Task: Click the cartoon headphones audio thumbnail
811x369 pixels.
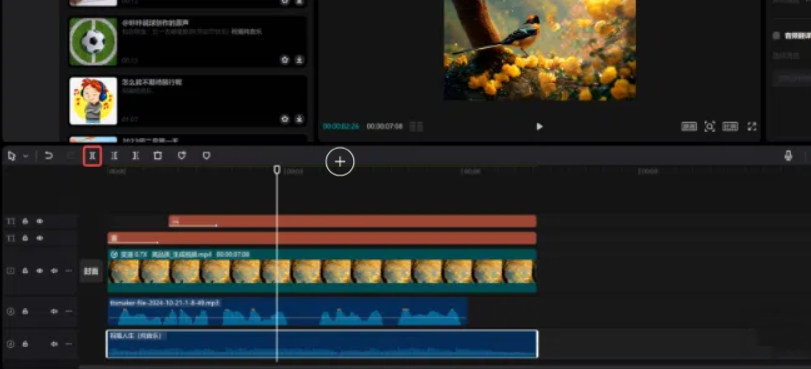Action: tap(93, 101)
